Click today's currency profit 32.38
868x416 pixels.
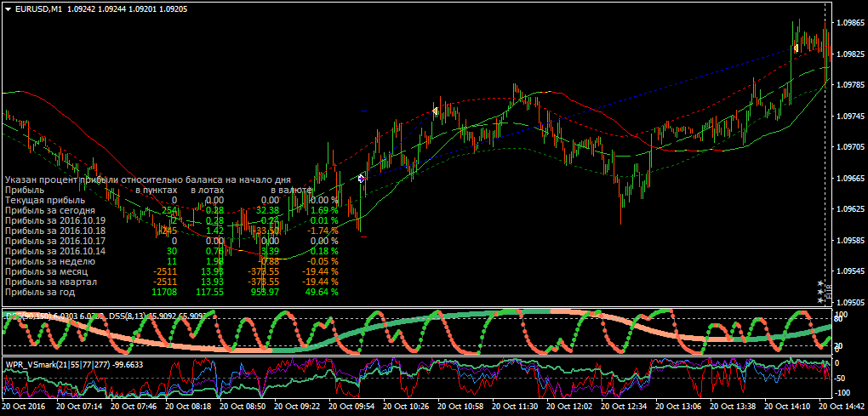[x=268, y=210]
